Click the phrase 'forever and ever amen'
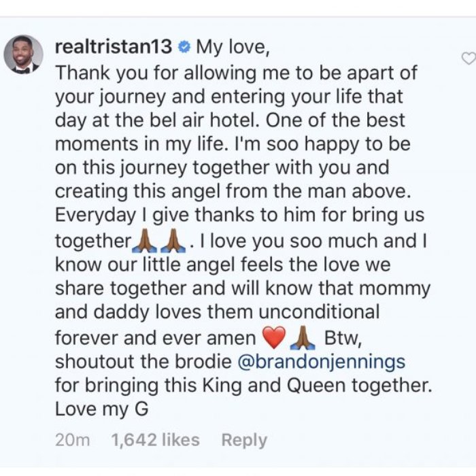This screenshot has height=476, width=476. click(x=156, y=338)
